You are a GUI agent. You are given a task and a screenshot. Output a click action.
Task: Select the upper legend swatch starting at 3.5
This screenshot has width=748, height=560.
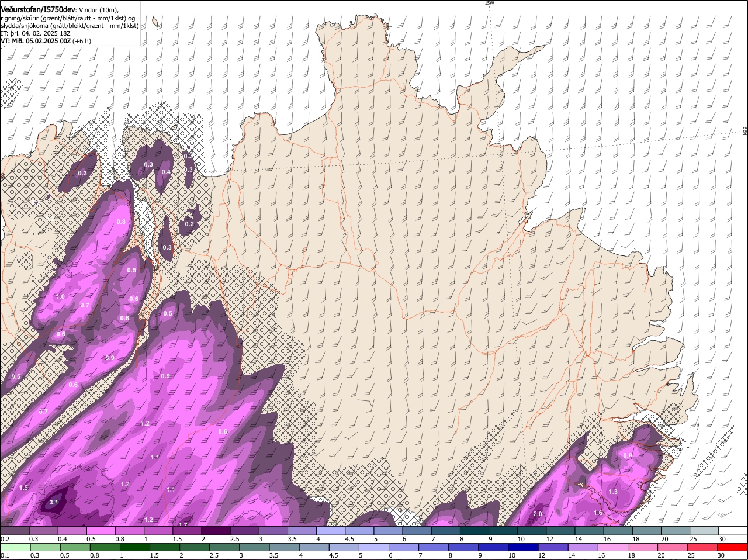pos(303,530)
